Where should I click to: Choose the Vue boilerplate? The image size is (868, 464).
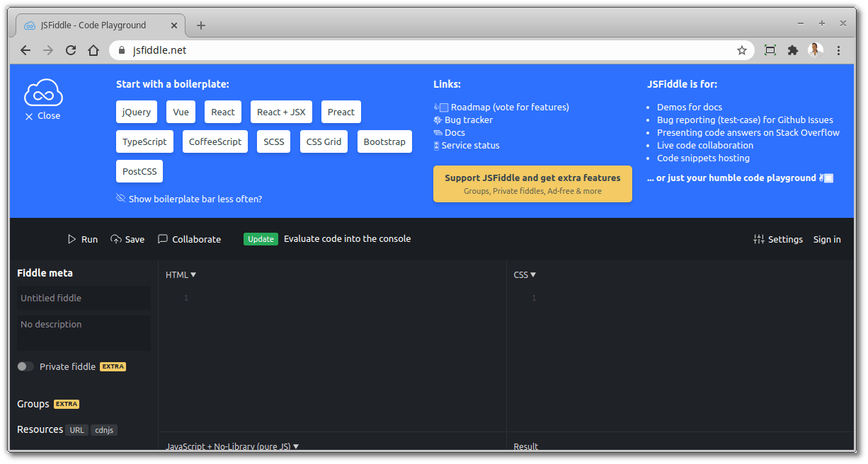[181, 112]
